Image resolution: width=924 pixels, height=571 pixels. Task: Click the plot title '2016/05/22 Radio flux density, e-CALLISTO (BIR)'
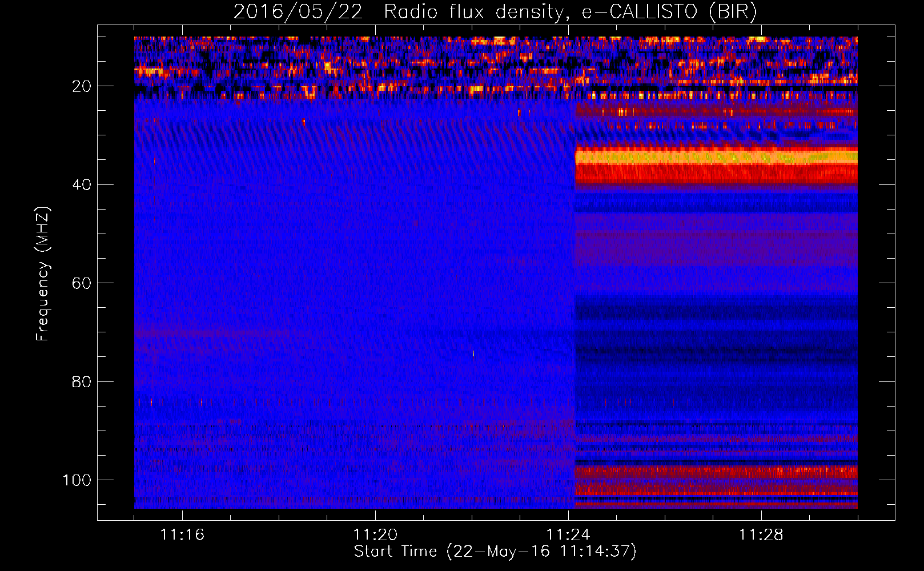495,12
